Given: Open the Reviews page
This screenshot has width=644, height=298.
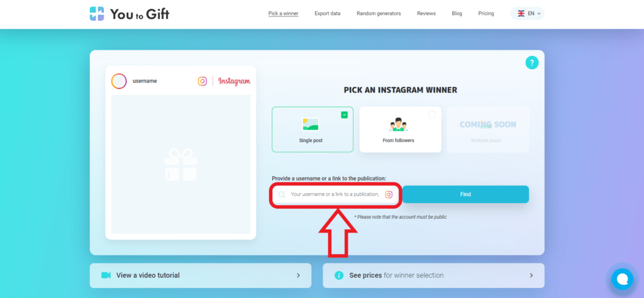Looking at the screenshot, I should pyautogui.click(x=426, y=14).
